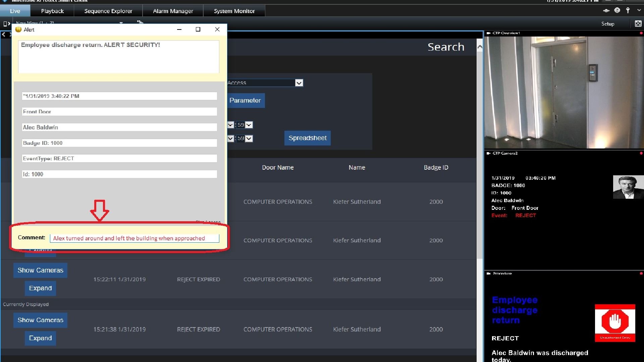The image size is (644, 362).
Task: Toggle full screen mode icon
Action: [x=638, y=23]
